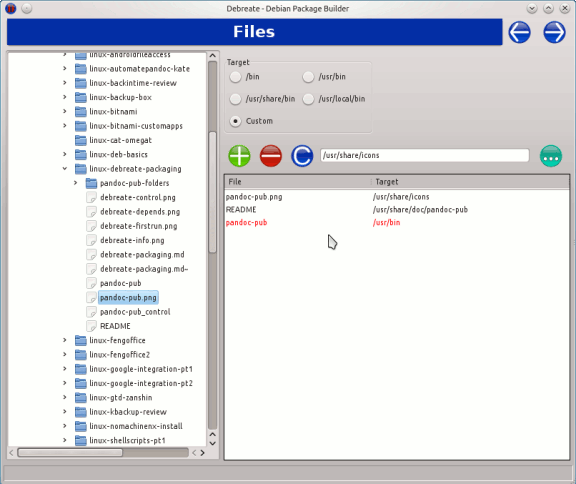The image size is (576, 484).
Task: Go to previous page with left arrow
Action: [519, 32]
